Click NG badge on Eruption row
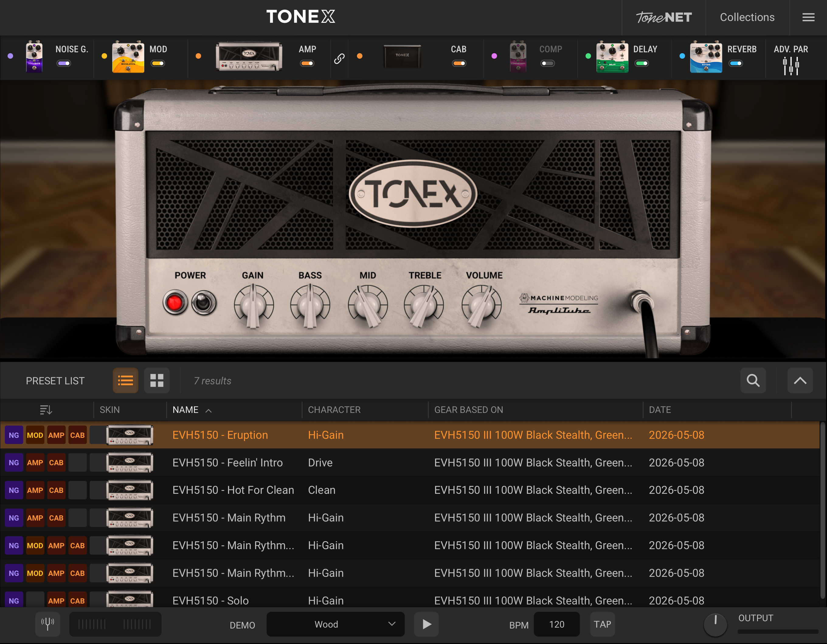The width and height of the screenshot is (827, 644). pyautogui.click(x=14, y=435)
